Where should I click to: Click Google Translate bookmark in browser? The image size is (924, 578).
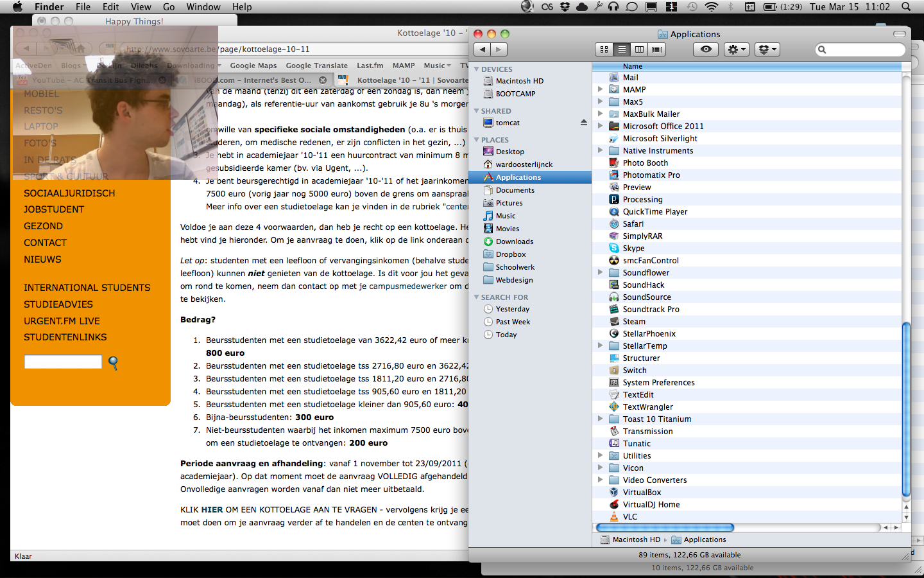pyautogui.click(x=316, y=66)
